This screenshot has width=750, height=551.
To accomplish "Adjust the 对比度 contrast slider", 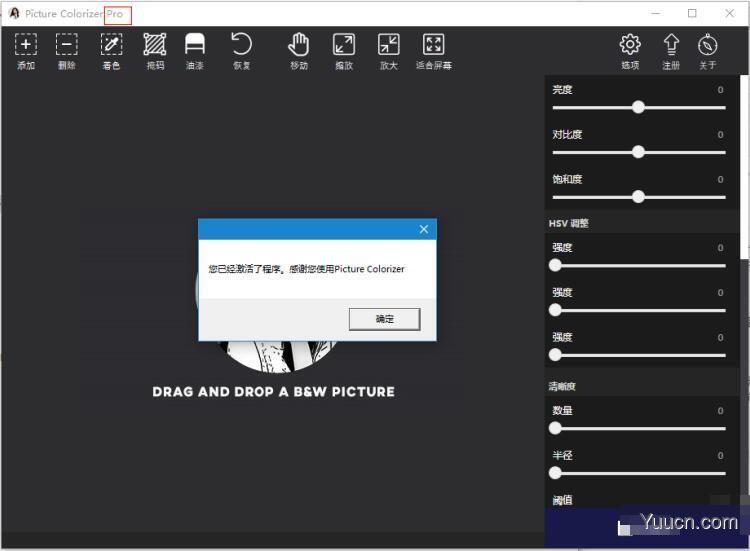I will tap(639, 152).
